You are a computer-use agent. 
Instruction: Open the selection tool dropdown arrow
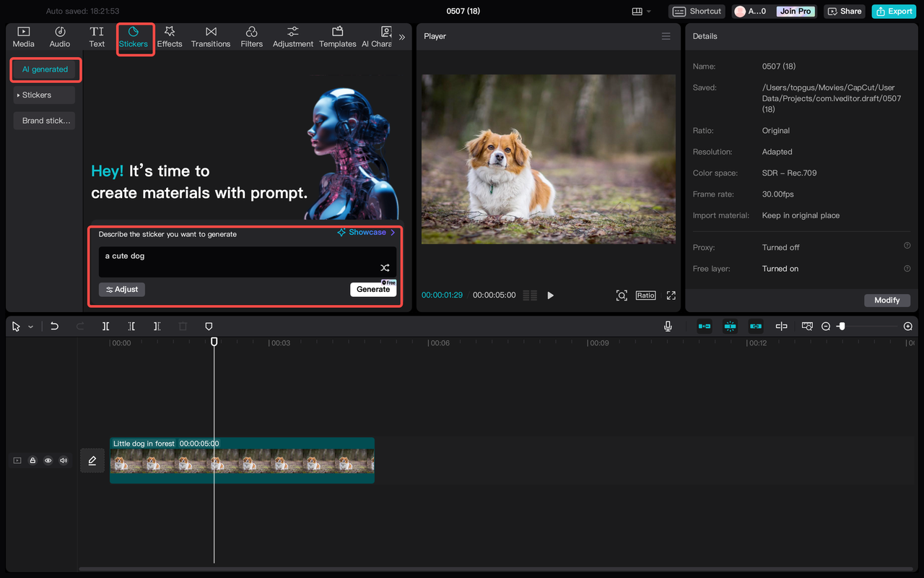coord(30,327)
